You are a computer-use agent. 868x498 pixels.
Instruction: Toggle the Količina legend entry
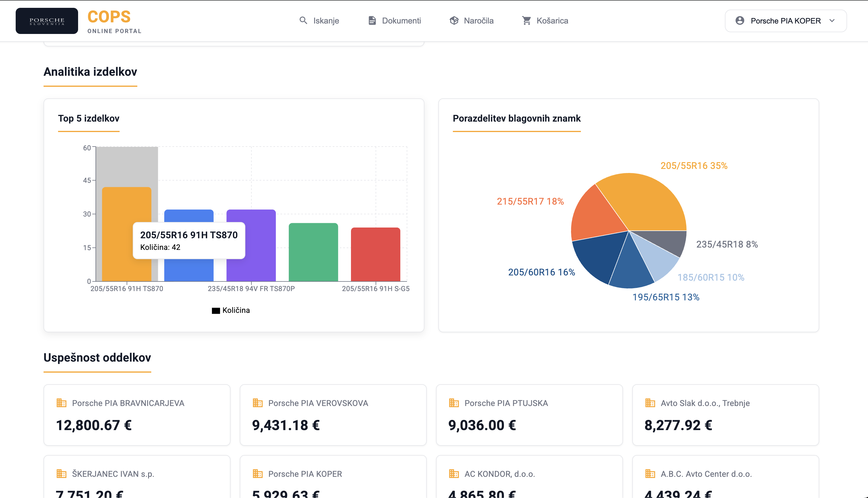[x=230, y=310]
